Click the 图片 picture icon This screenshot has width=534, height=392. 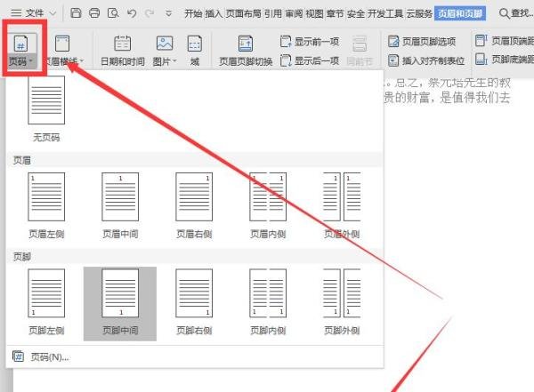point(165,44)
